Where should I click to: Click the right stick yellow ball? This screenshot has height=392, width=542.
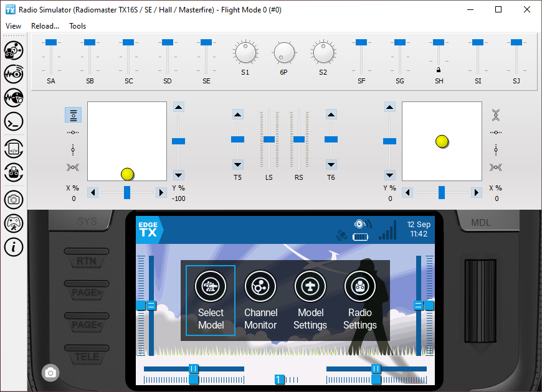click(x=442, y=141)
